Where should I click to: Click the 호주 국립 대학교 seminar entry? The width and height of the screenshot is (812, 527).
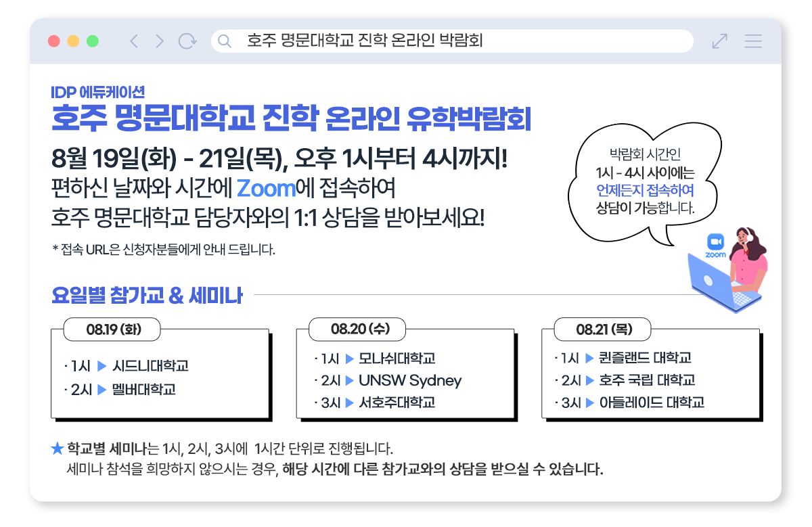click(625, 380)
